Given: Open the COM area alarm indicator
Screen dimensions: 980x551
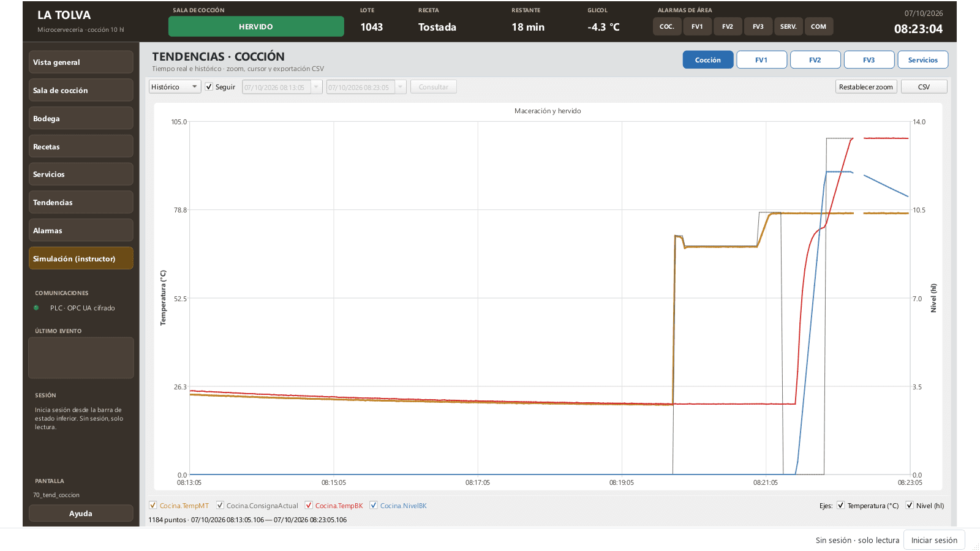Looking at the screenshot, I should pos(819,26).
